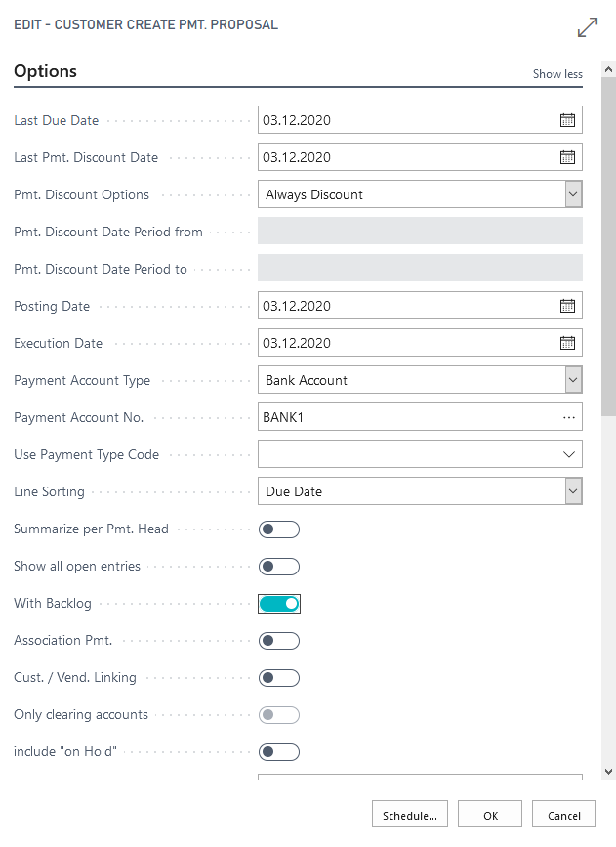Turn on Show all open entries
The width and height of the screenshot is (616, 847).
click(x=278, y=567)
